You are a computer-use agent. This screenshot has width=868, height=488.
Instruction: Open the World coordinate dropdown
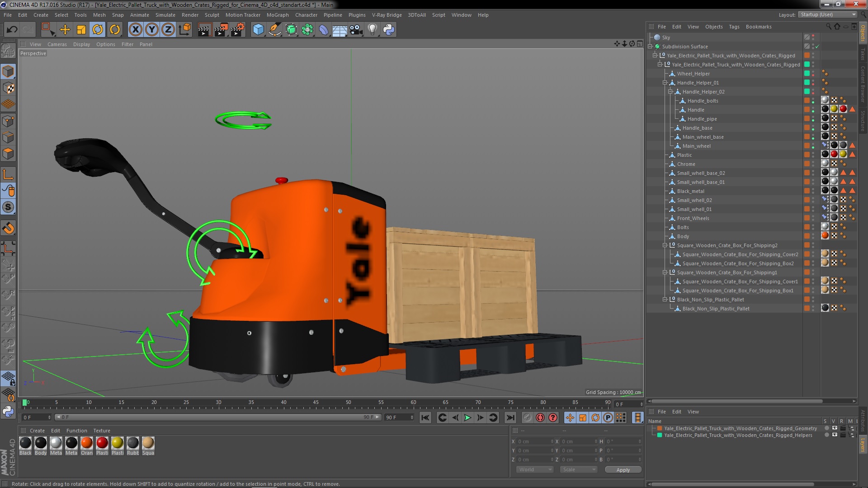[535, 469]
